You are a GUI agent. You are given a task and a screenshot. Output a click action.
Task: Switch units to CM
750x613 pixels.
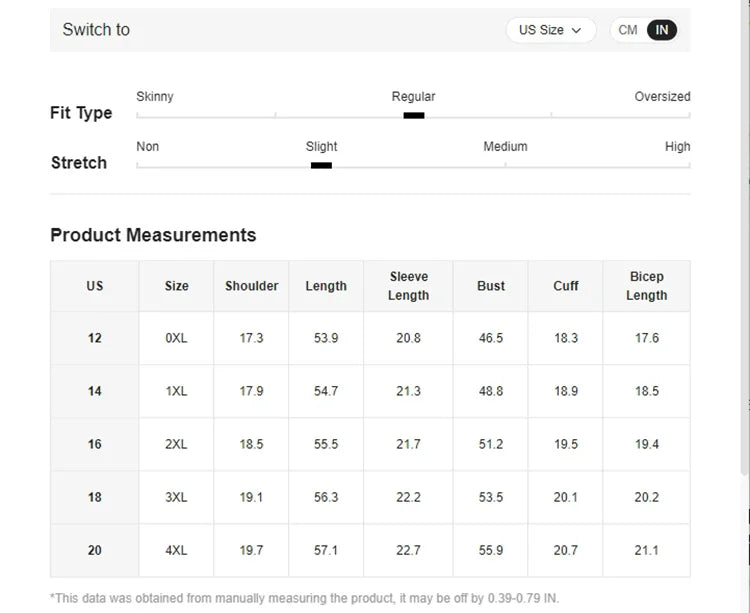pos(628,30)
